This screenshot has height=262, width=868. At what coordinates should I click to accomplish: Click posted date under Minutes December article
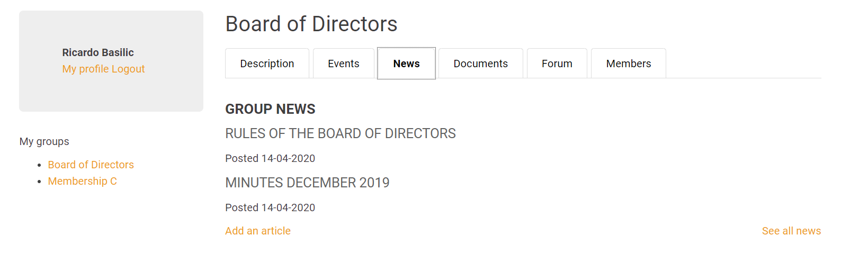click(270, 207)
